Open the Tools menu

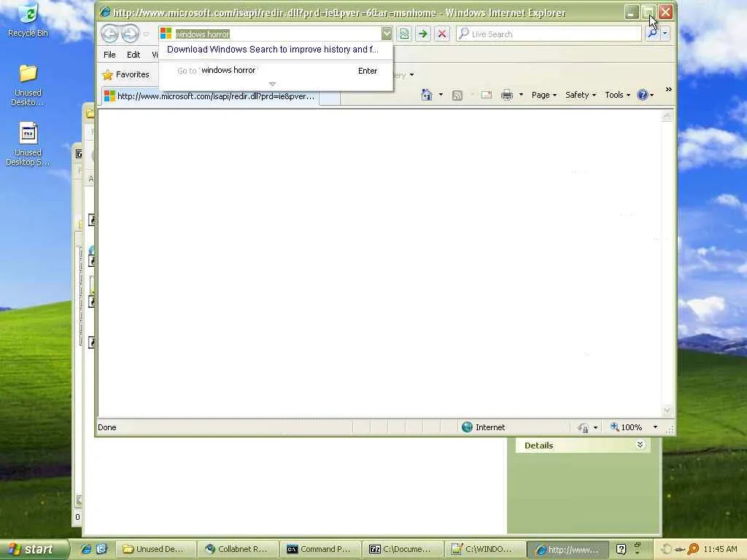(617, 95)
